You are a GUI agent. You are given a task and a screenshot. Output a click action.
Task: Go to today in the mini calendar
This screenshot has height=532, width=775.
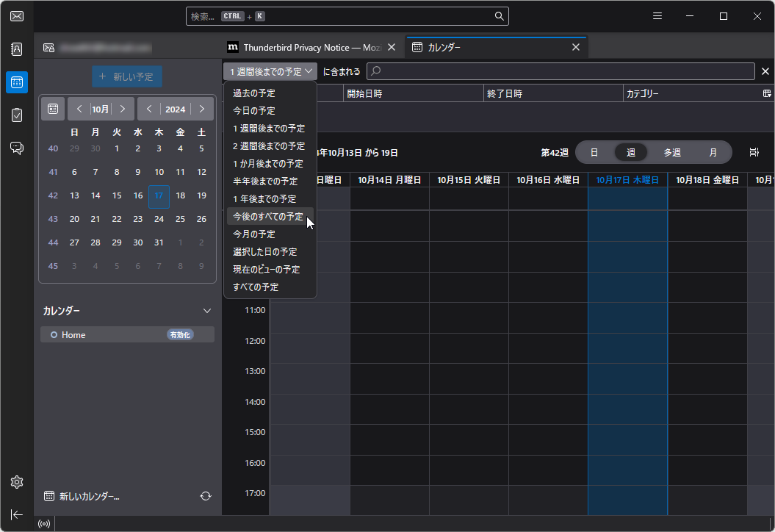pyautogui.click(x=53, y=109)
